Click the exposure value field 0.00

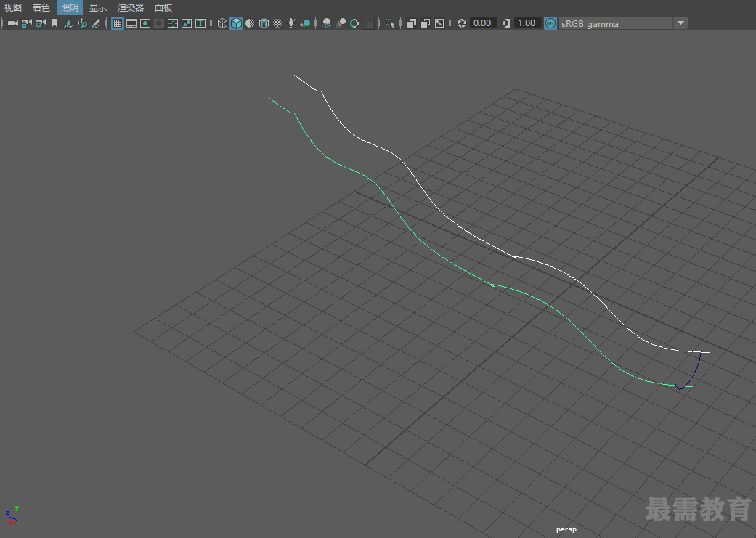pos(483,23)
